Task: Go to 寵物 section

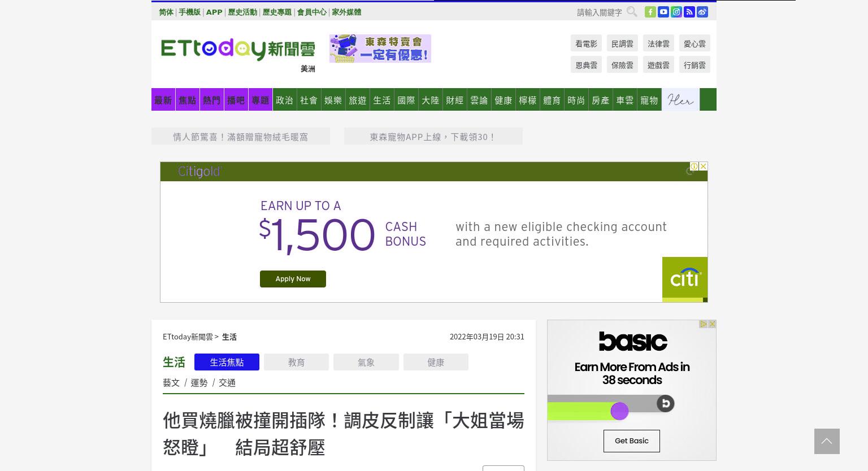Action: (x=649, y=100)
